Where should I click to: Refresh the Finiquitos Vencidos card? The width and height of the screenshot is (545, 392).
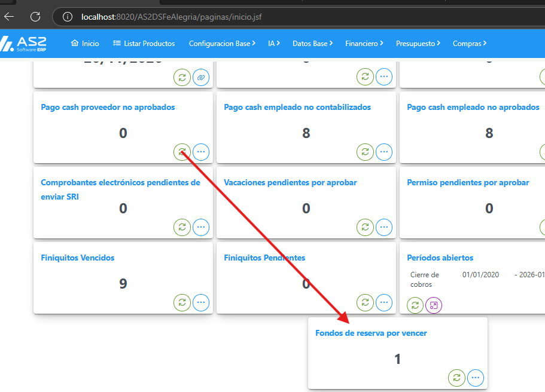tap(182, 302)
